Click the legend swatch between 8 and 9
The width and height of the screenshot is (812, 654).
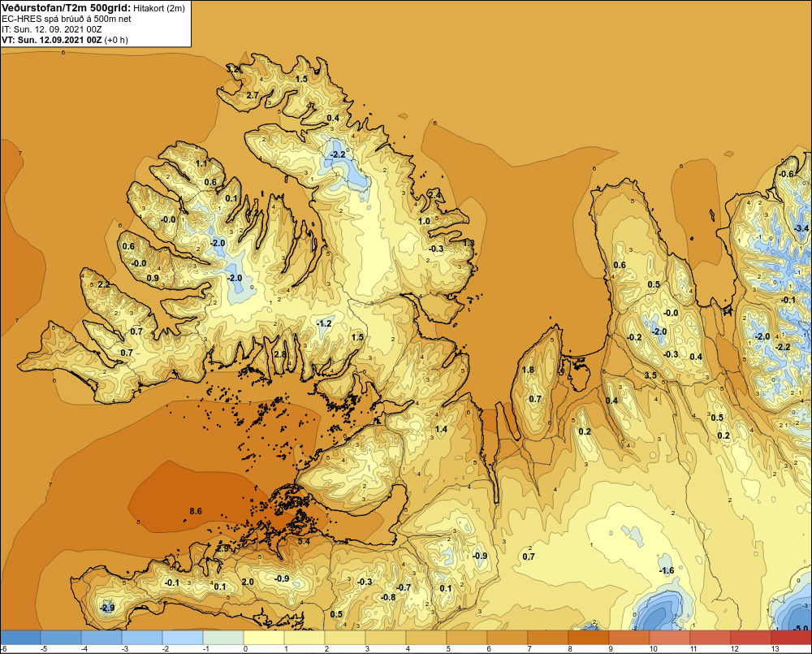589,637
